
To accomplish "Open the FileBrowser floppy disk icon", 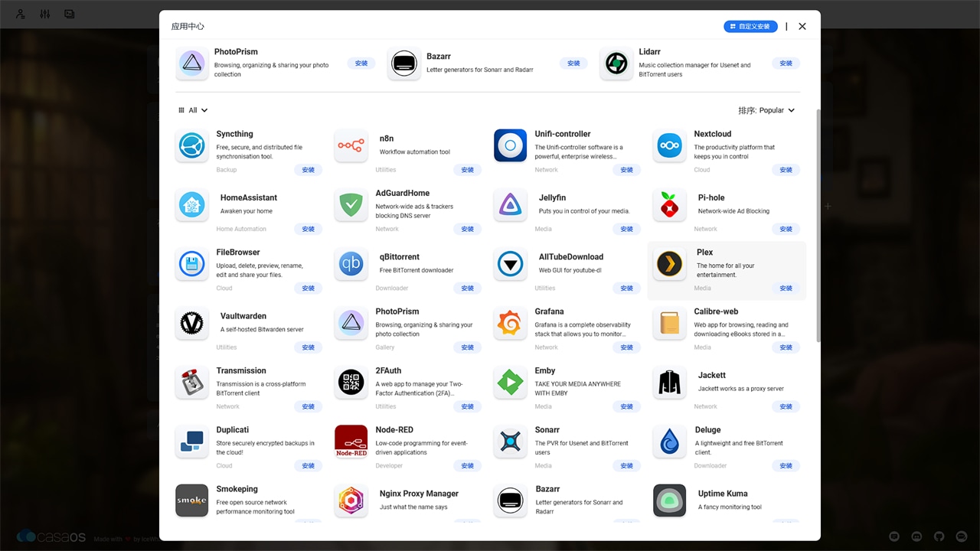I will 191,264.
